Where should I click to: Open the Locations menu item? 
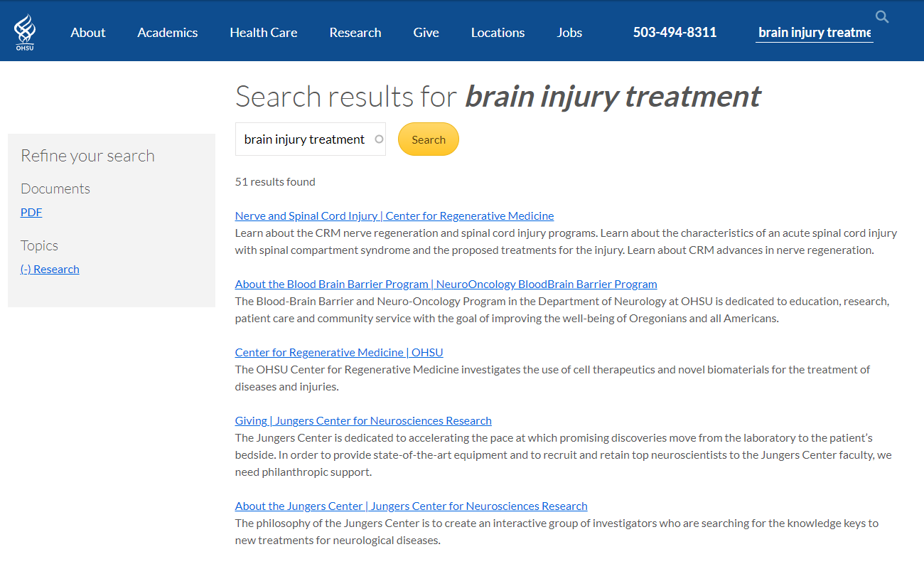coord(498,33)
